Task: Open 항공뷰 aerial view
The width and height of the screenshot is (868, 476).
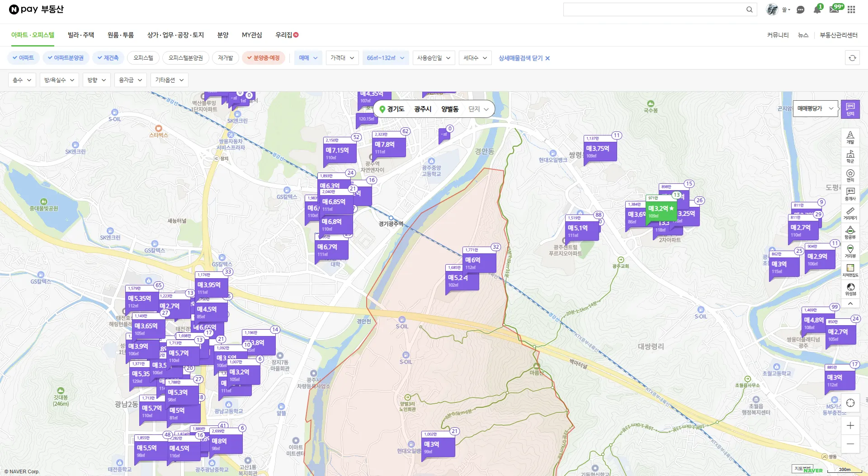Action: 850,233
